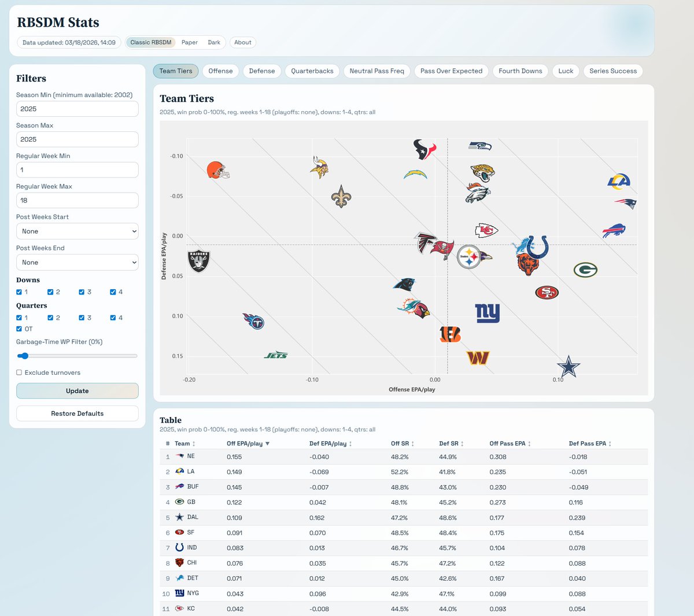Click the Houston Texans logo in chart
Image resolution: width=694 pixels, height=616 pixels.
[x=424, y=149]
